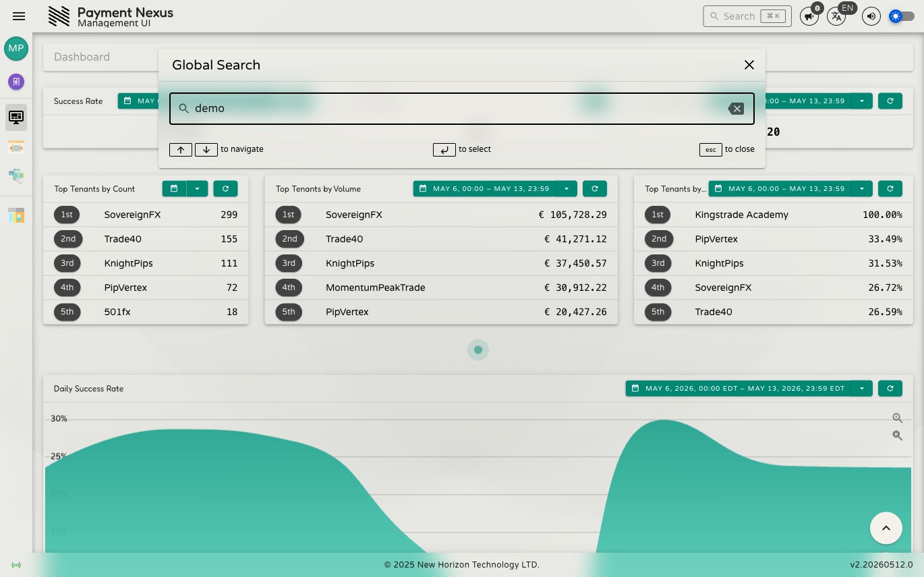Close the Global Search dialog
Screen dimensions: 924x577
749,65
